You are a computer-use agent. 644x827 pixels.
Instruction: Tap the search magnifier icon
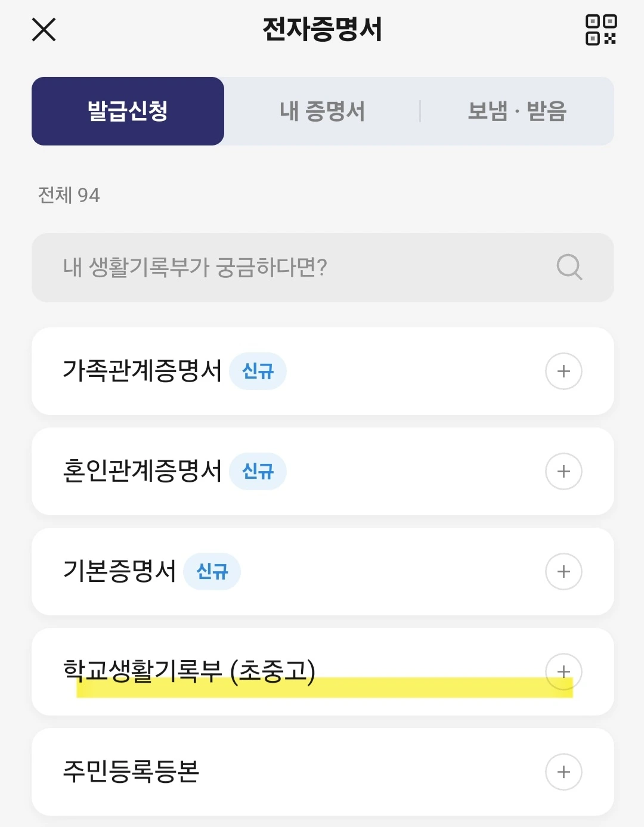pyautogui.click(x=569, y=267)
